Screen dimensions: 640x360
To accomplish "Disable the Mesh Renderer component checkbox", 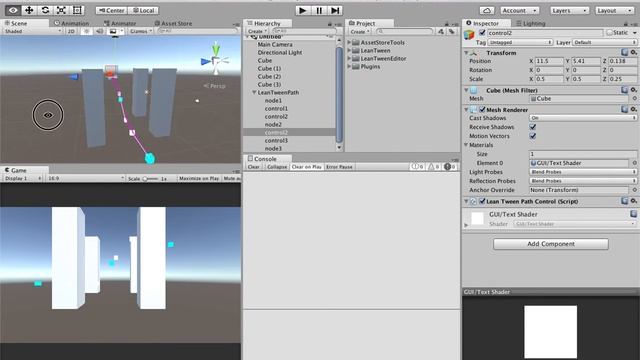I will point(482,109).
